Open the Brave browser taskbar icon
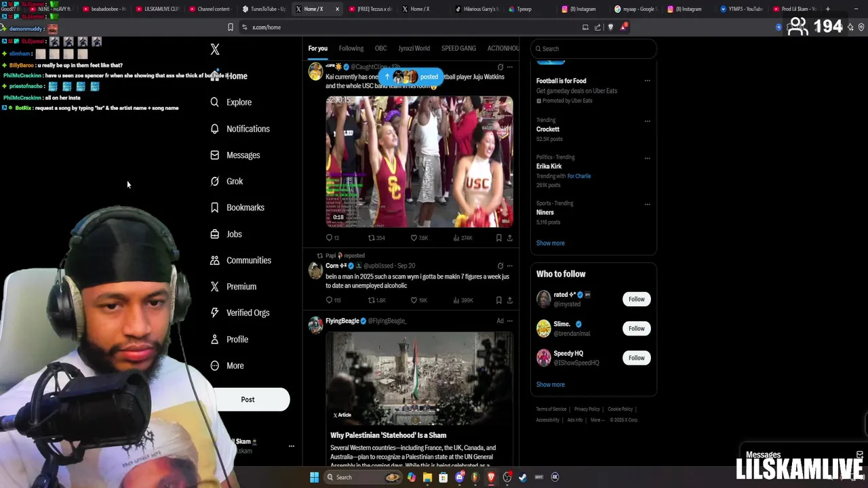The height and width of the screenshot is (488, 868). (491, 477)
